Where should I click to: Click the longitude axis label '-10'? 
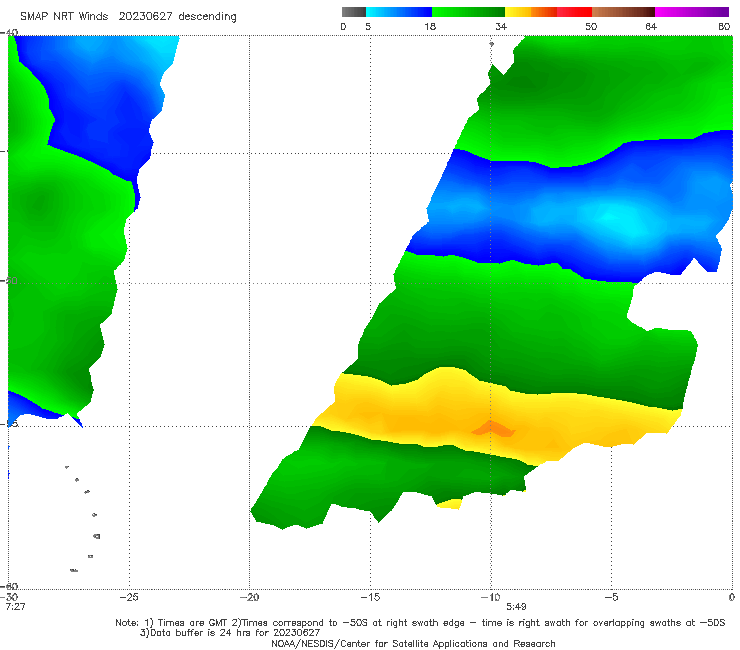pos(491,597)
